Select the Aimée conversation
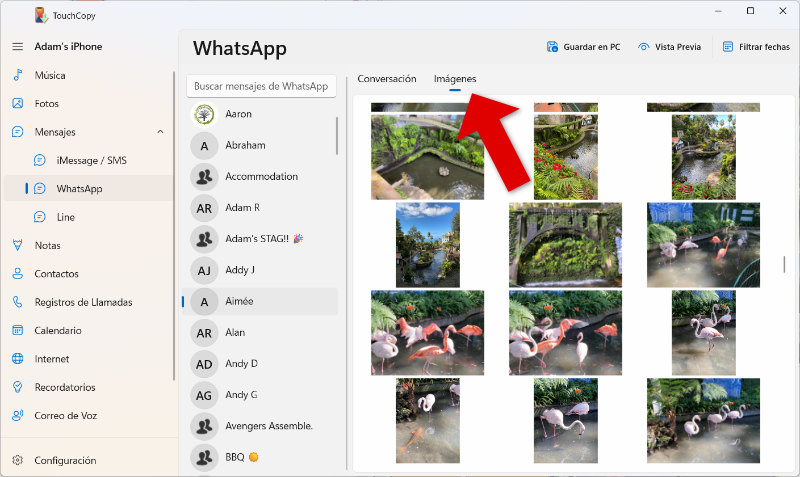Screen dimensions: 800x477 tap(260, 302)
